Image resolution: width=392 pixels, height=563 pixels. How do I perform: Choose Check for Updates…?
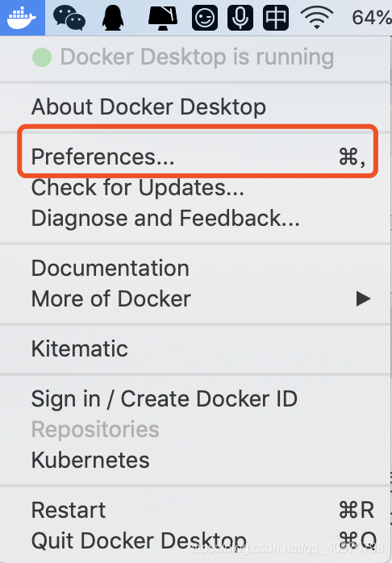(195, 187)
